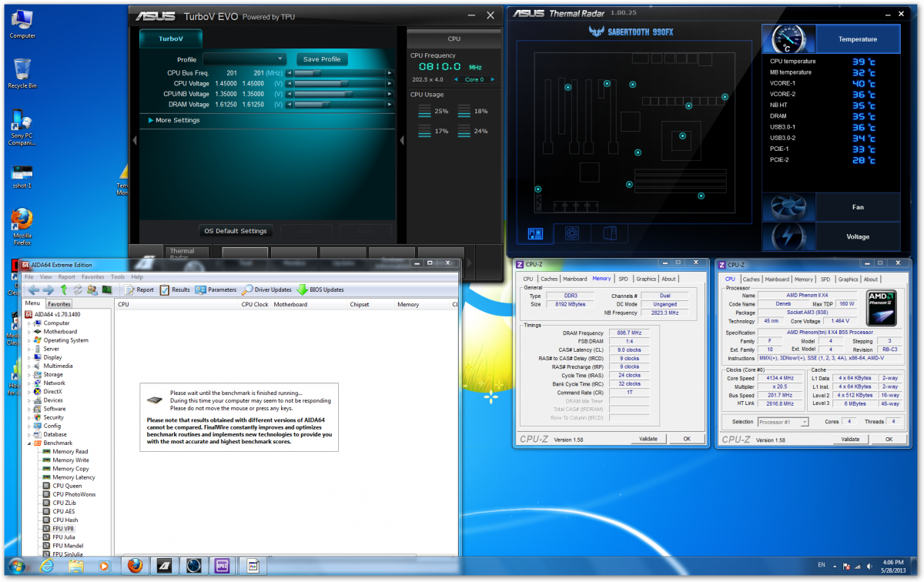Click the CPU-Z button on the taskbar
The image size is (924, 582).
tap(223, 567)
